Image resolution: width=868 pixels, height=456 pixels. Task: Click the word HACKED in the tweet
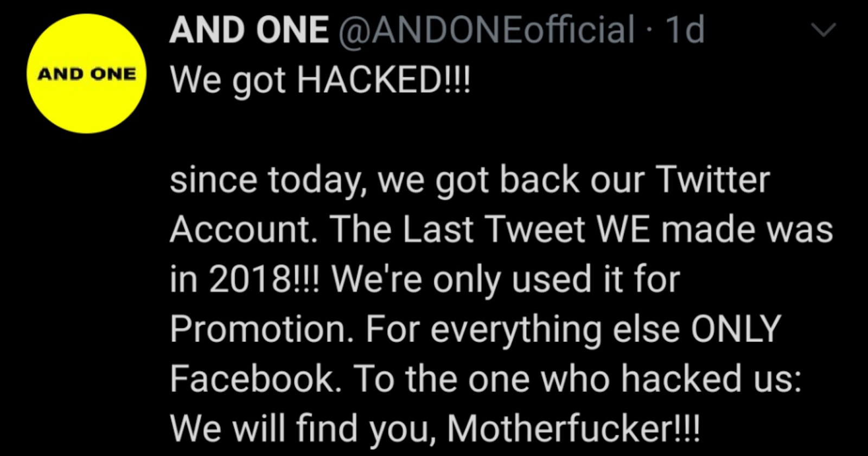pos(369,80)
